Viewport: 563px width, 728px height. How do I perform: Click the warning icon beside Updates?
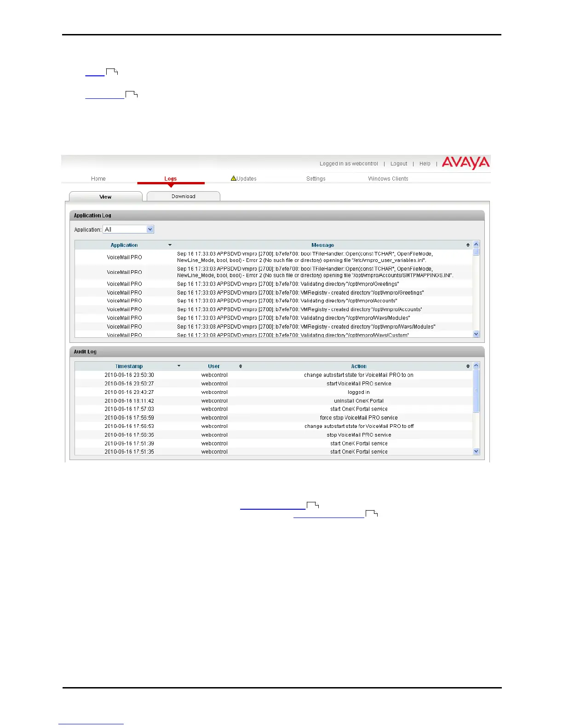234,178
